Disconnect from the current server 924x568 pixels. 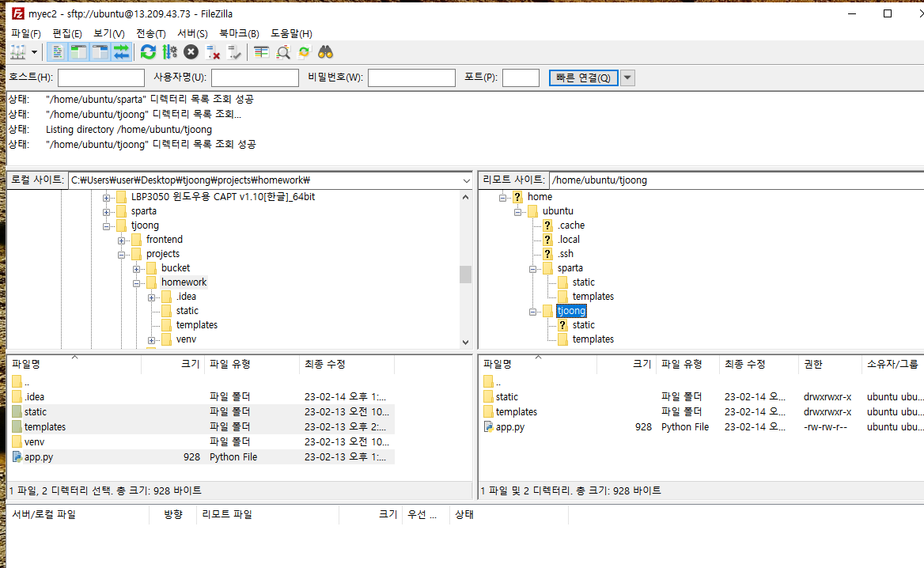pyautogui.click(x=213, y=52)
